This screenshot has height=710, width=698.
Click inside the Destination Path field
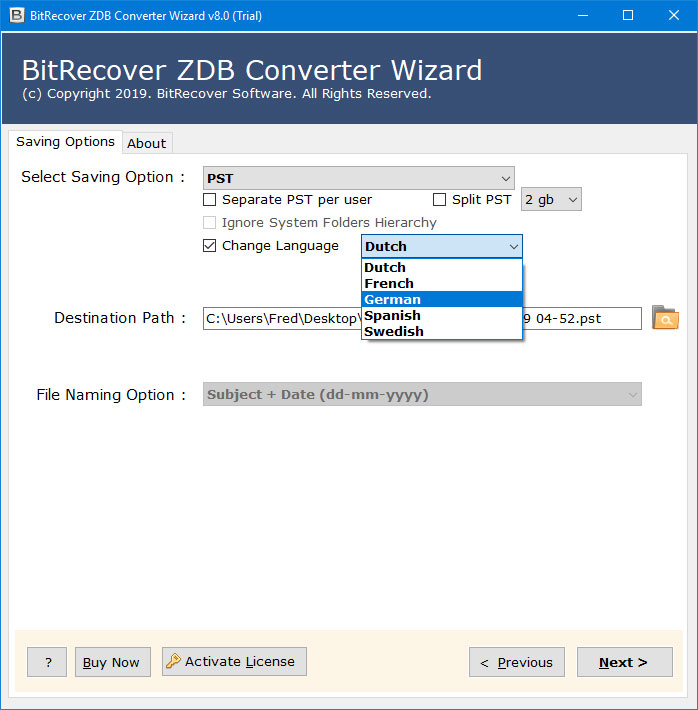coord(422,318)
